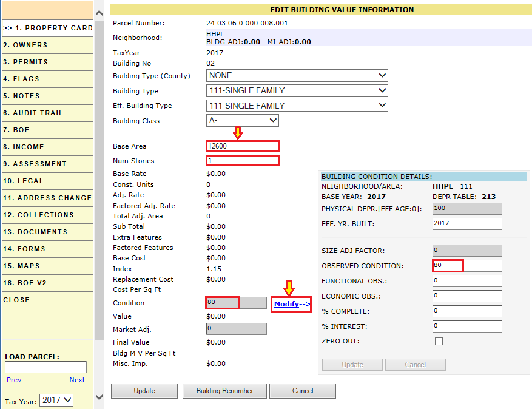Click the Eff. Yr. Built field

[x=466, y=224]
